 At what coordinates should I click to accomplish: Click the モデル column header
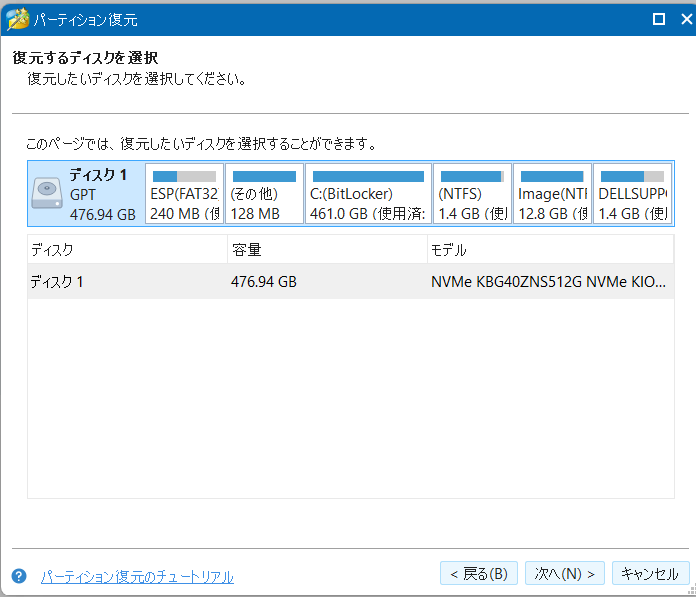[x=550, y=249]
